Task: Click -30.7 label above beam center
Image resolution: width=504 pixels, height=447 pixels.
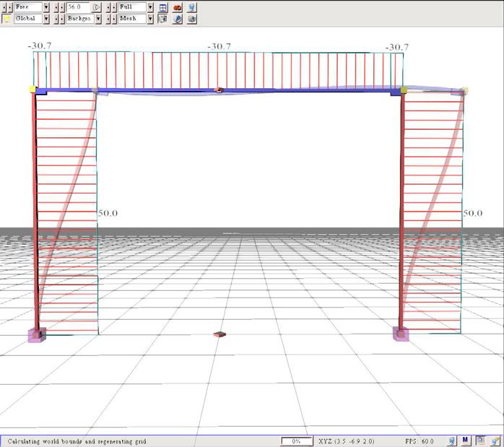Action: click(219, 47)
